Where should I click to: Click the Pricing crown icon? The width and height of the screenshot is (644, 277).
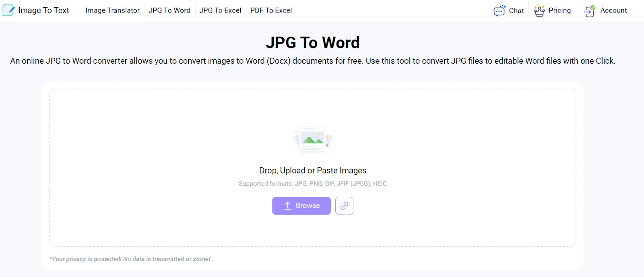click(539, 11)
